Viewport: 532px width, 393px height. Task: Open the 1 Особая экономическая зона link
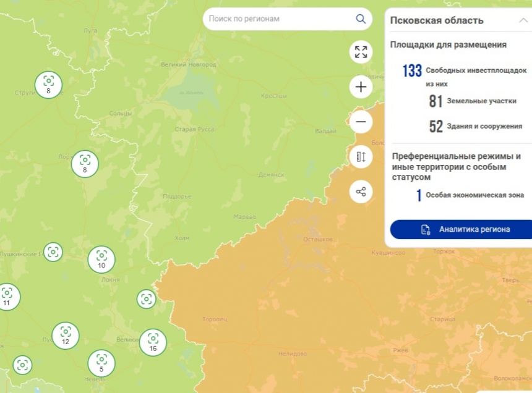click(x=470, y=195)
